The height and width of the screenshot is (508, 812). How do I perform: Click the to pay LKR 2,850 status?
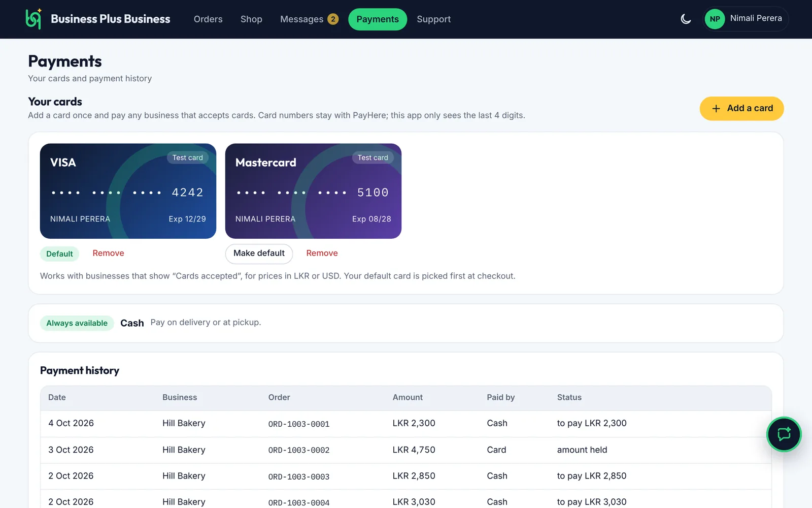tap(592, 476)
